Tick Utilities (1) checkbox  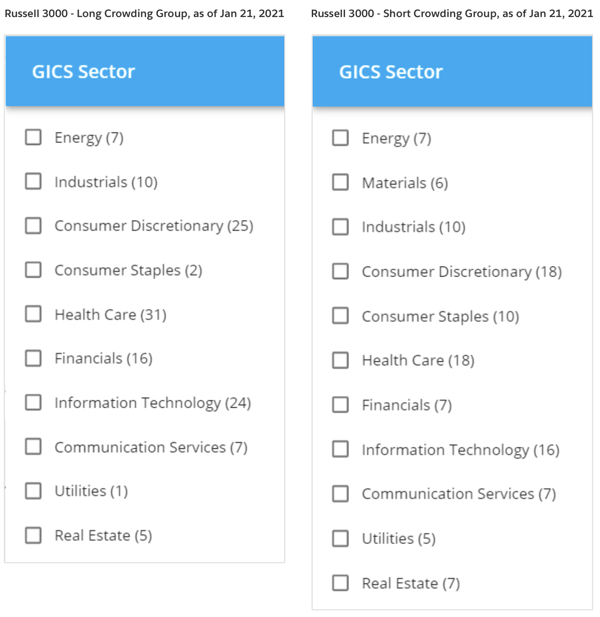coord(33,491)
